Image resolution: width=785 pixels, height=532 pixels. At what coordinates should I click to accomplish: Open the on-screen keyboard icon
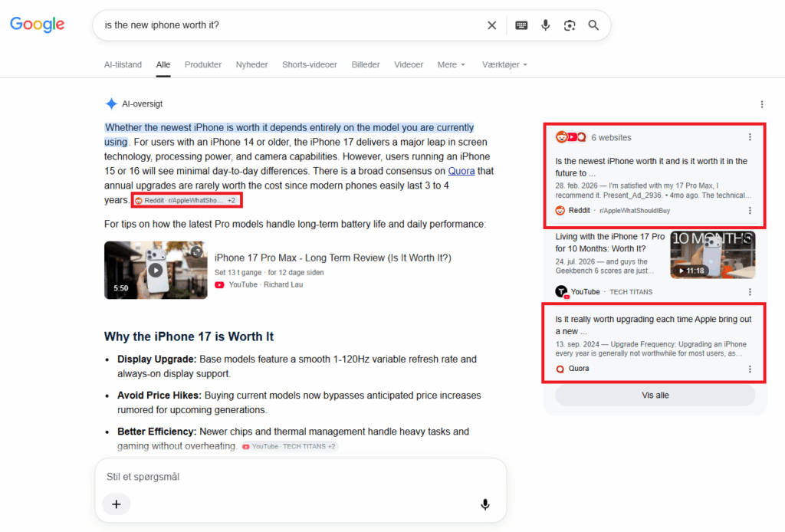coord(521,25)
